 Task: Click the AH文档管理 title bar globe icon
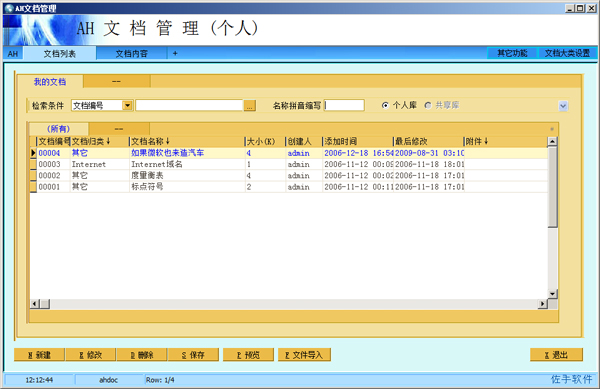point(9,8)
